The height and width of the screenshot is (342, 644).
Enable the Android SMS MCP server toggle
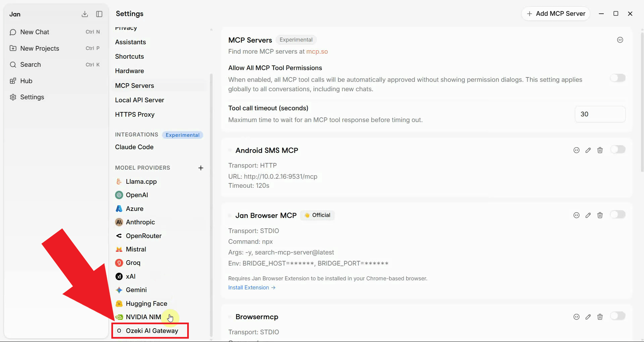(x=618, y=150)
